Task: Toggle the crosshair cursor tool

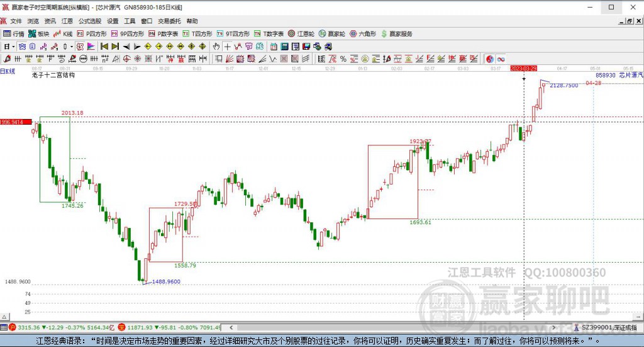Action: click(227, 47)
